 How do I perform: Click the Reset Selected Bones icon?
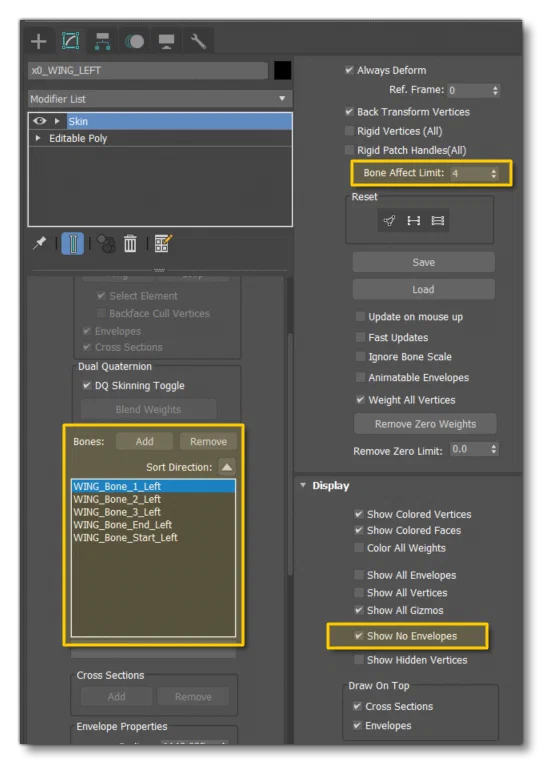[x=413, y=221]
